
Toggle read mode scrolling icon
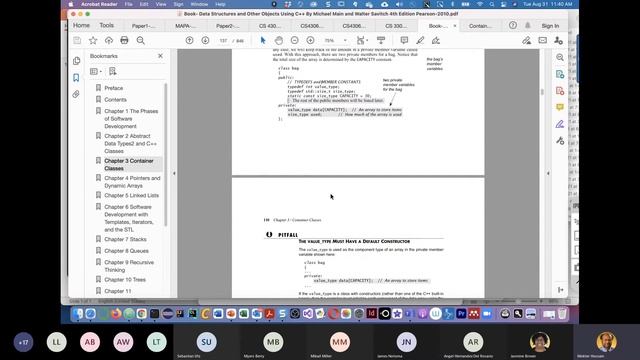381,40
